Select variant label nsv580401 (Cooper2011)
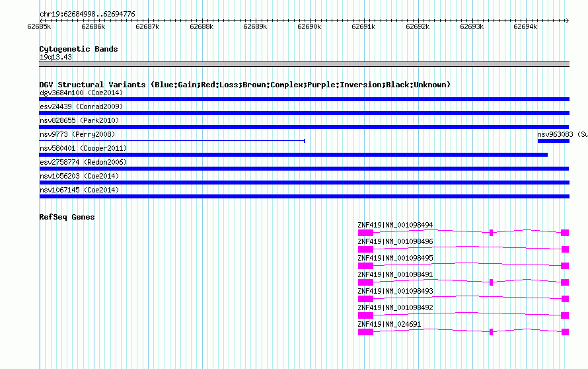The height and width of the screenshot is (369, 588). 83,148
